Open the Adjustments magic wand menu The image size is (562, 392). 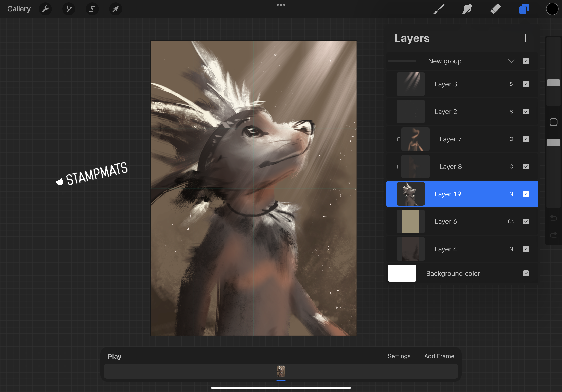pyautogui.click(x=69, y=9)
